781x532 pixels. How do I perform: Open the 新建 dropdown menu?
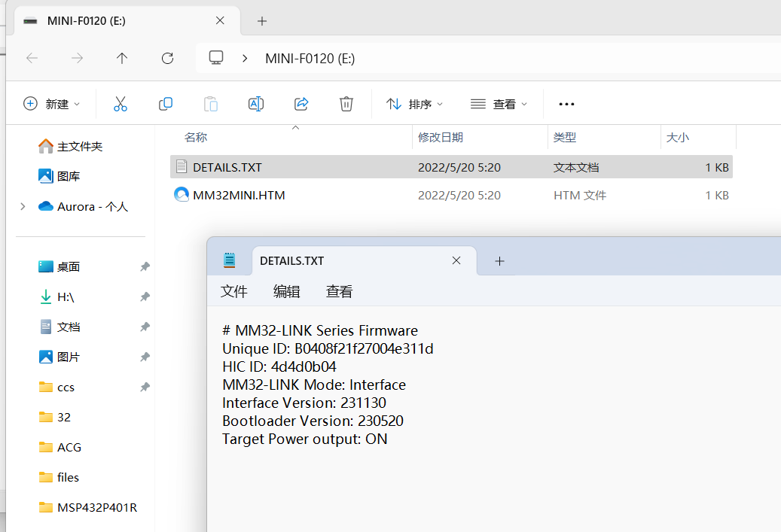(51, 104)
